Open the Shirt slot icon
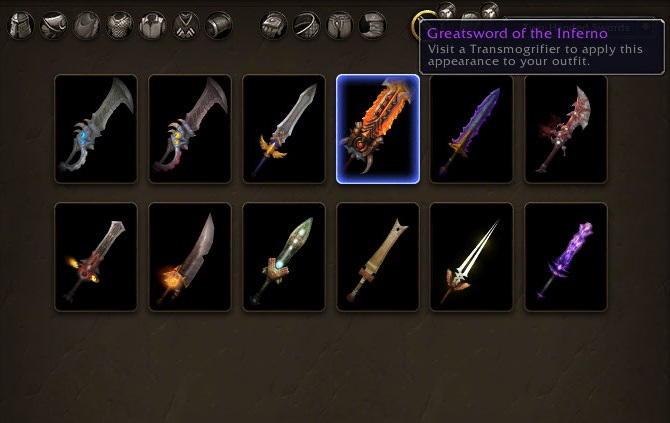The width and height of the screenshot is (670, 423). click(153, 25)
